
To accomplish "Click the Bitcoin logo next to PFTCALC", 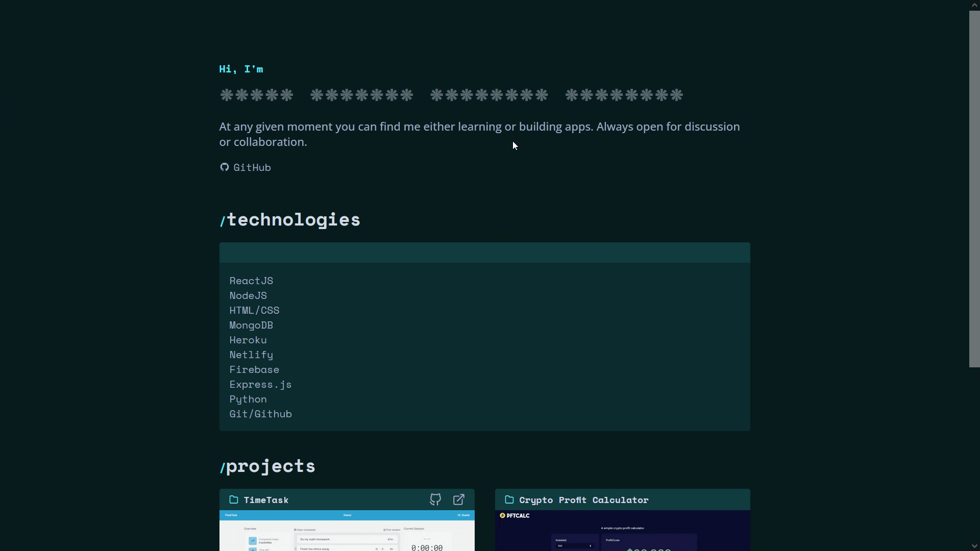I will click(x=502, y=515).
